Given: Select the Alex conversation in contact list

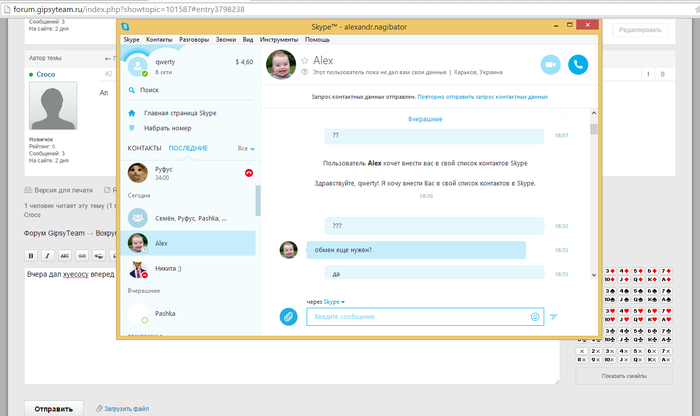Looking at the screenshot, I should click(x=188, y=243).
